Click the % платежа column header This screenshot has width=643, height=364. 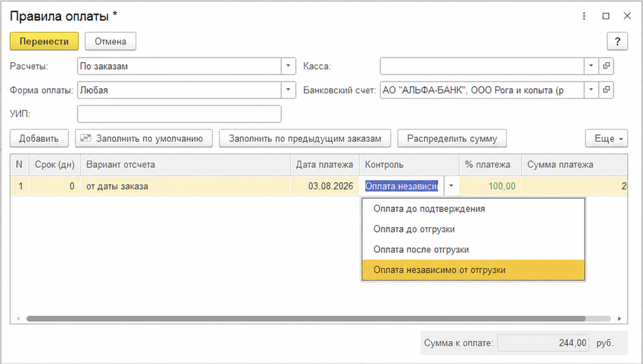490,165
